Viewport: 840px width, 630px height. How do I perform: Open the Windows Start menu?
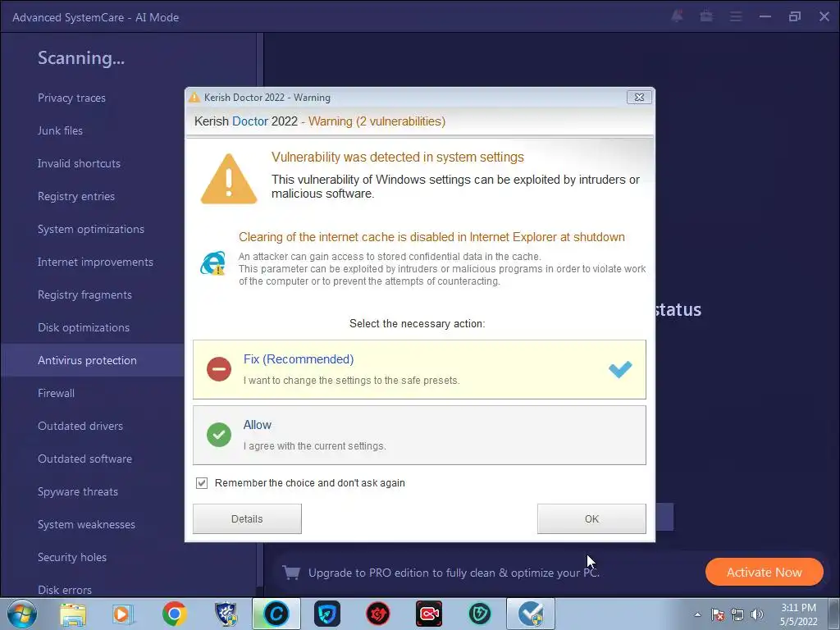coord(22,614)
